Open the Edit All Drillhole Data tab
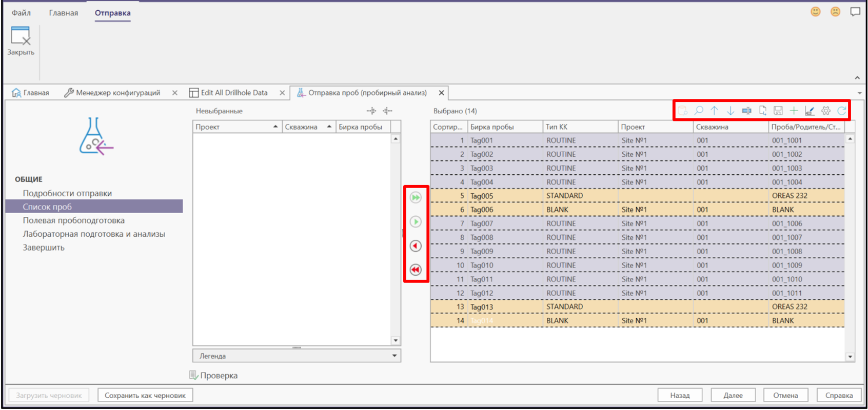Viewport: 868px width, 410px height. click(x=234, y=93)
